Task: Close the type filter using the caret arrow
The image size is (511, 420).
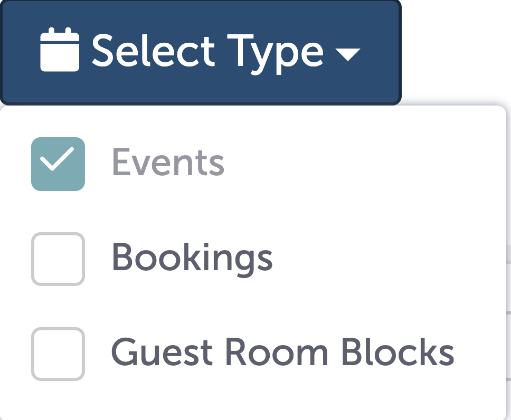Action: [347, 54]
